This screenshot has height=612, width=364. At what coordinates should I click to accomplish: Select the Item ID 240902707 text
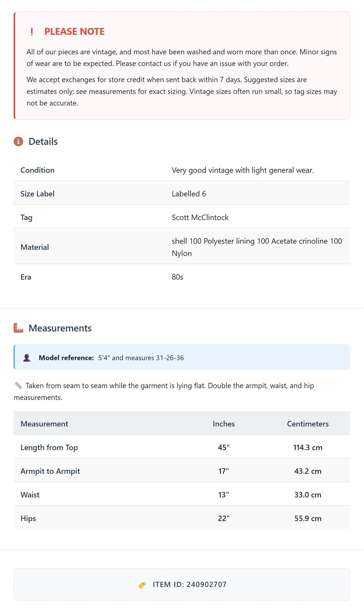tap(190, 585)
